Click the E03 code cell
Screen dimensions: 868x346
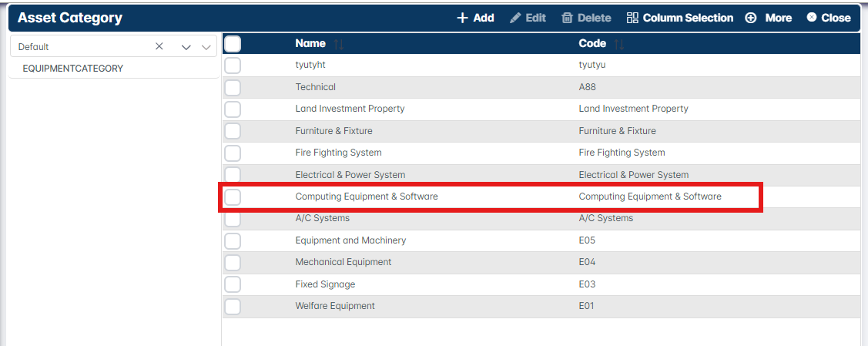587,284
